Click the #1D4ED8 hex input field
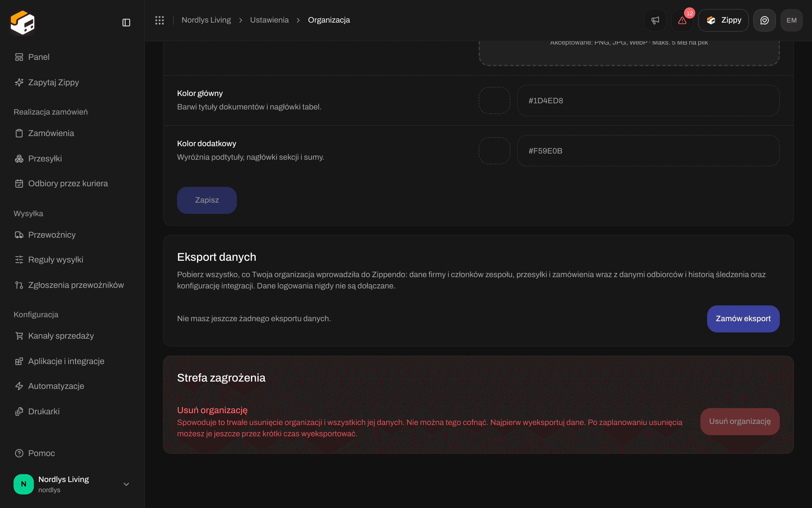Viewport: 812px width, 508px height. 648,100
